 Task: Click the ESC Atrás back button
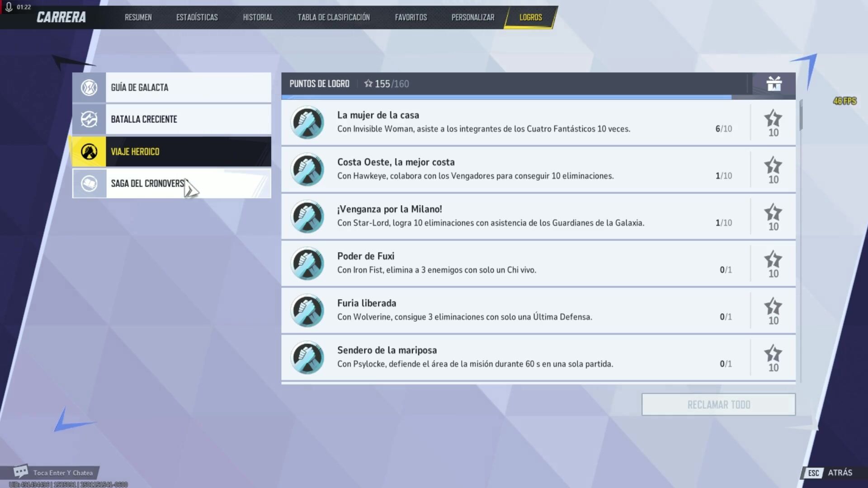829,473
